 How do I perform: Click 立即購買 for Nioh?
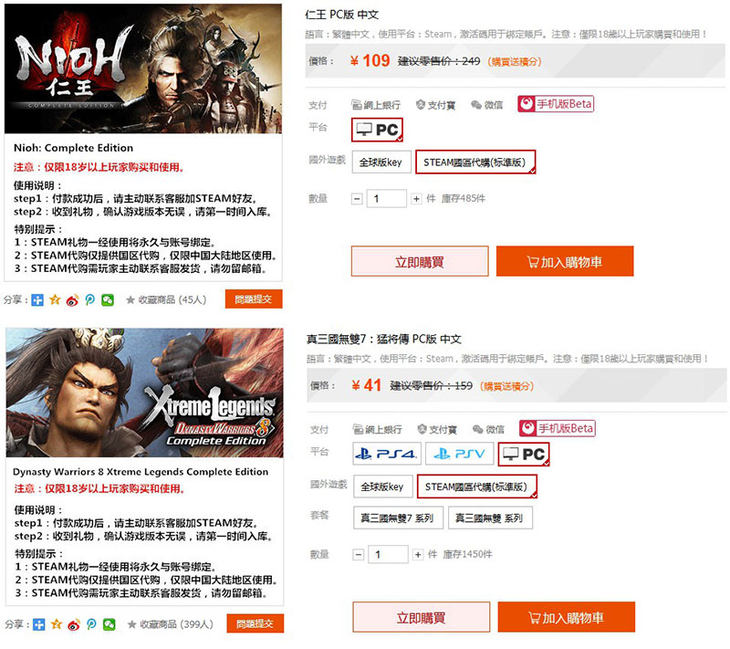tap(419, 262)
